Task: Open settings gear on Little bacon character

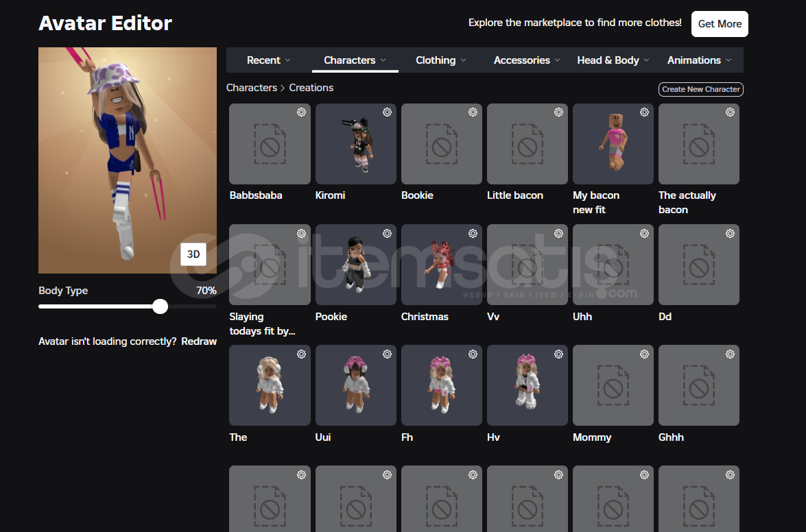Action: [x=559, y=112]
